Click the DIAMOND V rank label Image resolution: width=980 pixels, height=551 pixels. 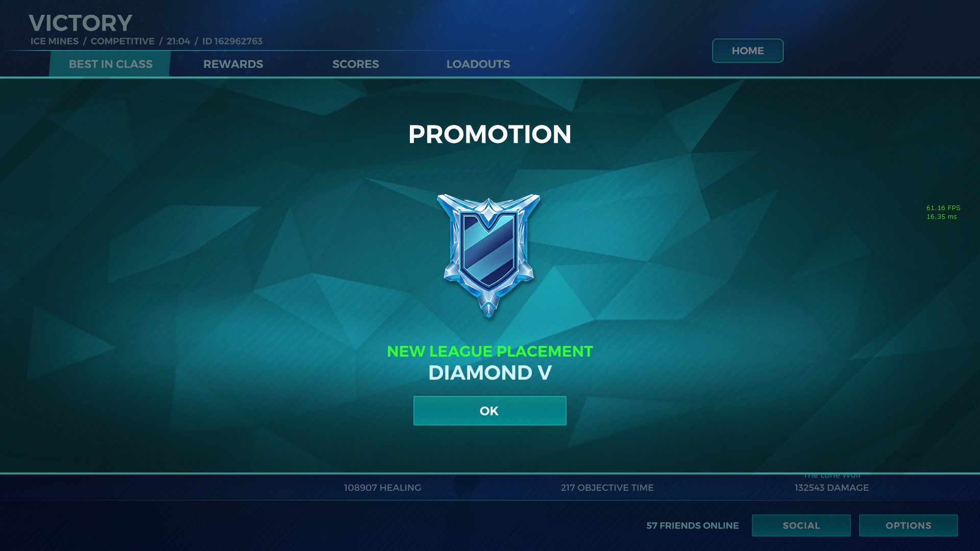pos(489,373)
